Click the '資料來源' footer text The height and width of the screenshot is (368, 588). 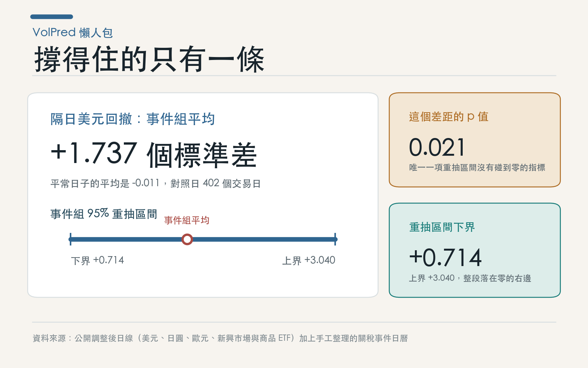coord(220,338)
